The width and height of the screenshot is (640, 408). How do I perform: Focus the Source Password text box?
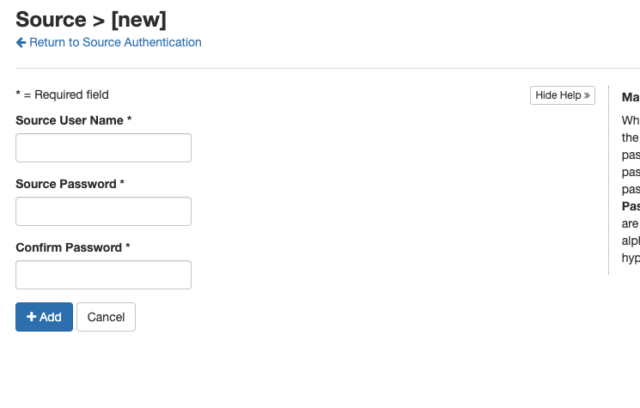click(103, 211)
